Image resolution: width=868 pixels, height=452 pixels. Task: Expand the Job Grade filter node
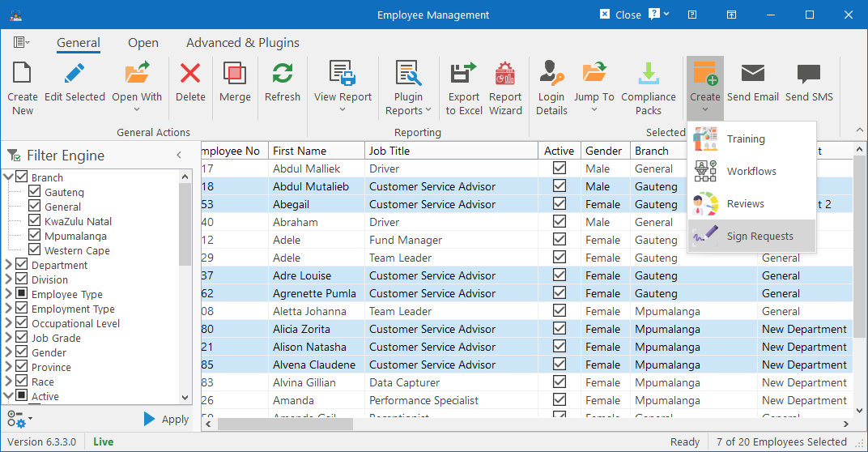click(8, 337)
